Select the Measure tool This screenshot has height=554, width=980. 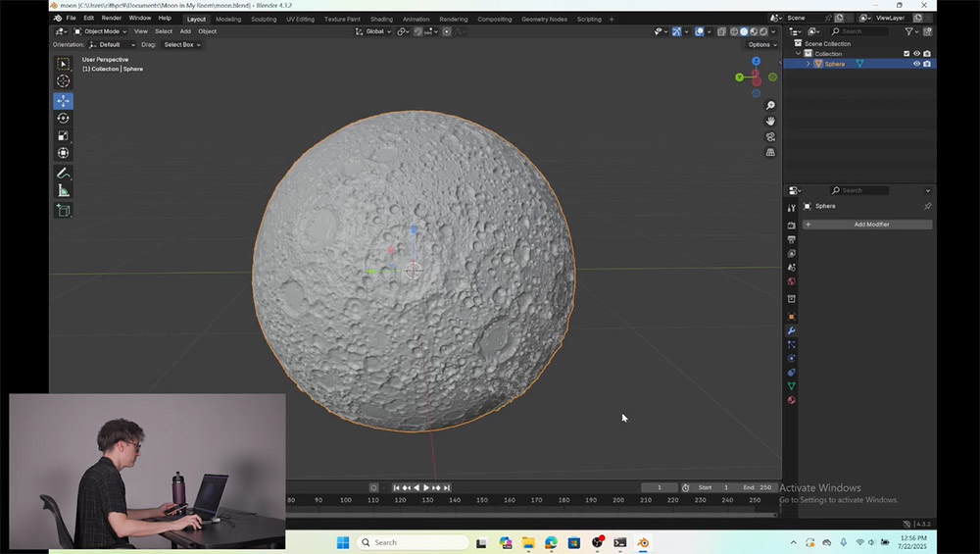[64, 190]
